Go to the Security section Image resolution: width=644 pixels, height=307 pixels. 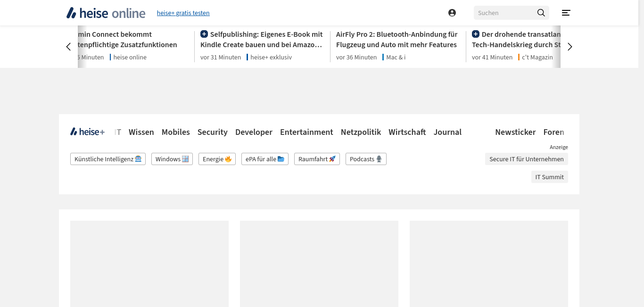pyautogui.click(x=213, y=132)
